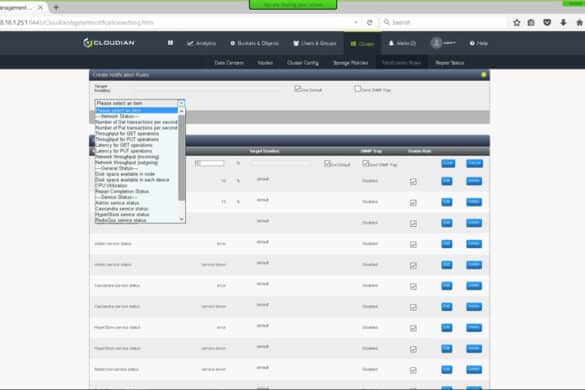Viewport: 585px width, 390px height.
Task: Toggle Use Default checkbox in edited rule row
Action: [x=327, y=163]
